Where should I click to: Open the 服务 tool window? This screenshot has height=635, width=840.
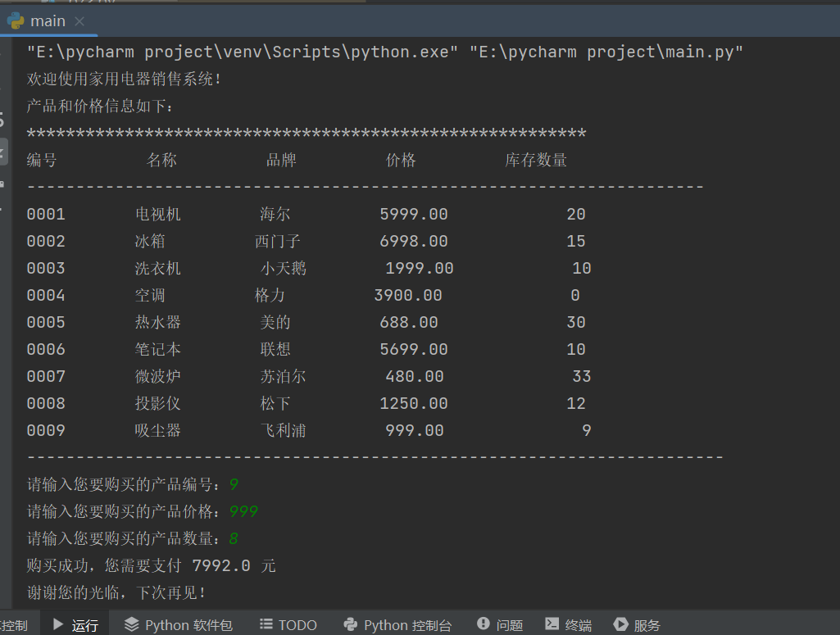(x=637, y=625)
